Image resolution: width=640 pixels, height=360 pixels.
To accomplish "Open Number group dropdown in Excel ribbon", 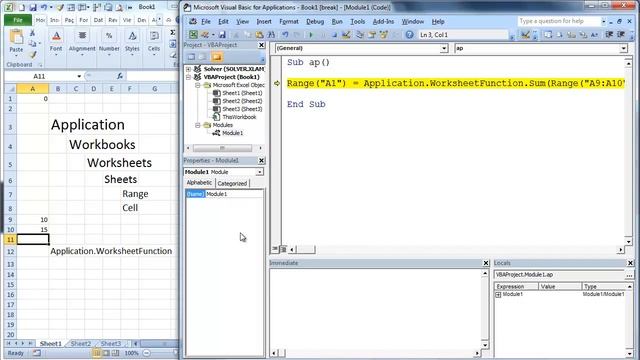I will 109,42.
